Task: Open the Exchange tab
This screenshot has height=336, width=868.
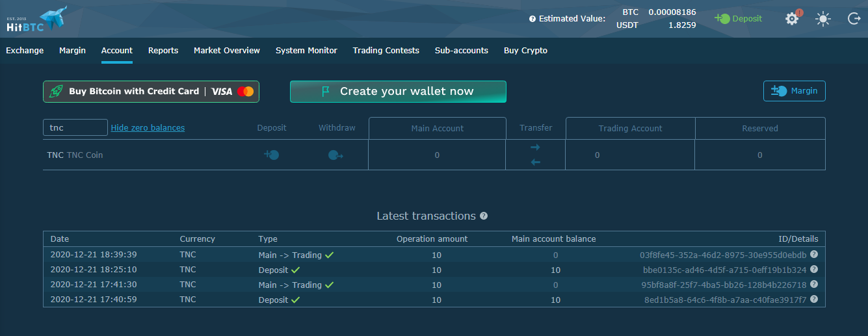Action: pyautogui.click(x=25, y=51)
